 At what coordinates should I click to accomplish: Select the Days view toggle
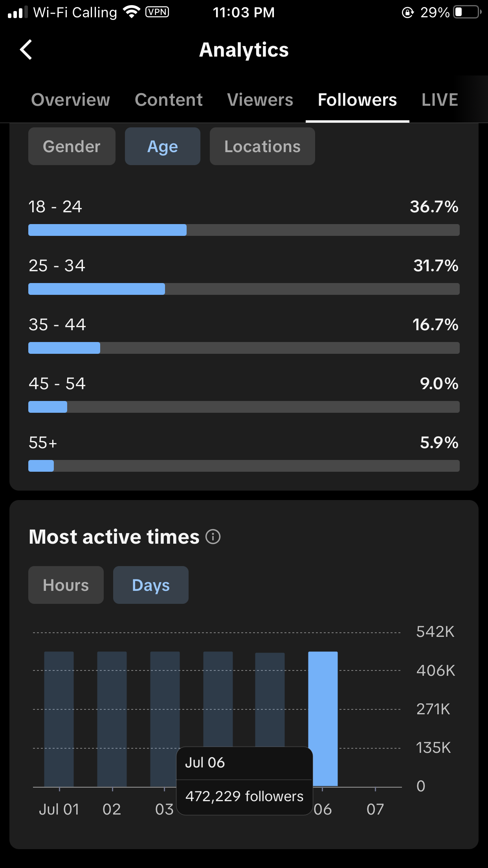(x=150, y=585)
